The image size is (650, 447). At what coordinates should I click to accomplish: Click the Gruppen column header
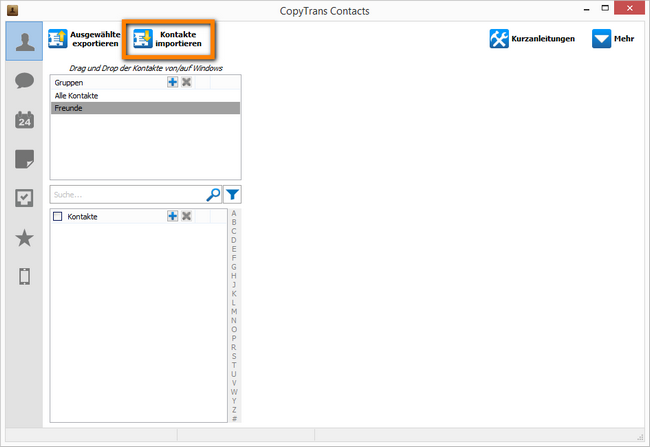pos(69,83)
